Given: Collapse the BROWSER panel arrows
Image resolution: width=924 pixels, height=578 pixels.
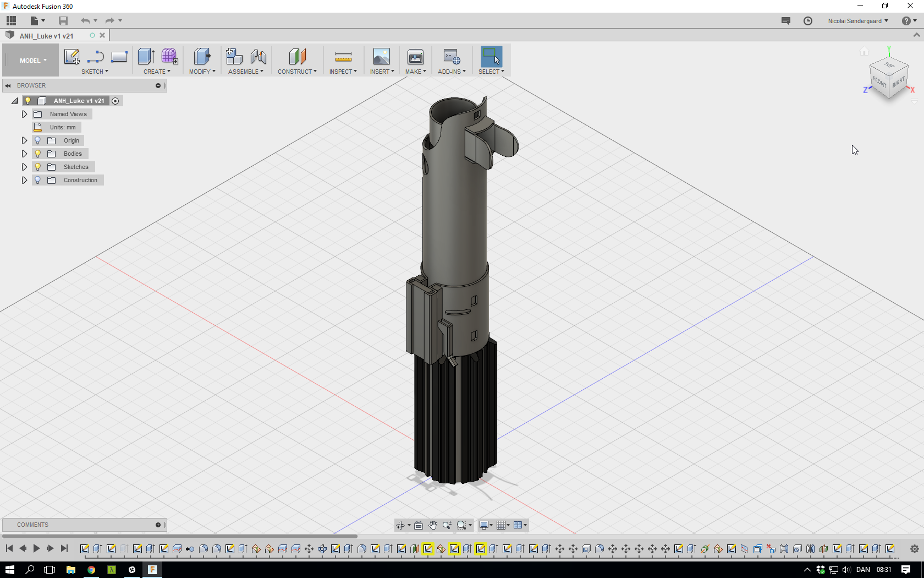Looking at the screenshot, I should 8,85.
